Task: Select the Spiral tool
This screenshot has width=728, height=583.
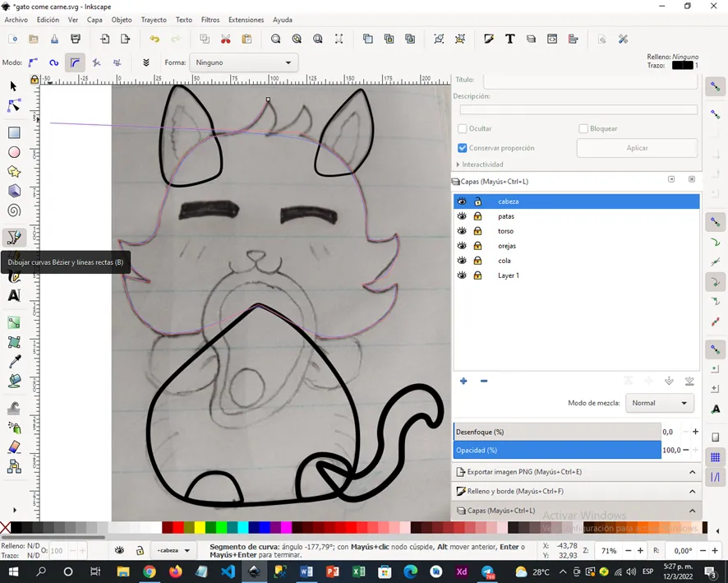Action: coord(14,211)
